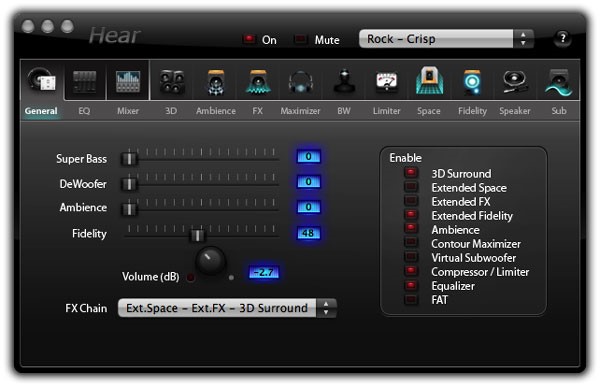Switch to the Maximizer tab label
This screenshot has height=387, width=600.
click(x=300, y=111)
